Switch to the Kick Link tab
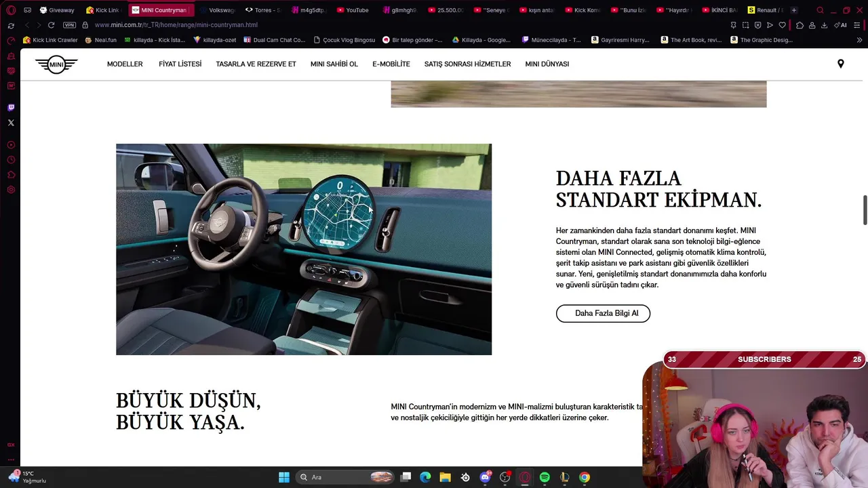868x488 pixels. 103,10
